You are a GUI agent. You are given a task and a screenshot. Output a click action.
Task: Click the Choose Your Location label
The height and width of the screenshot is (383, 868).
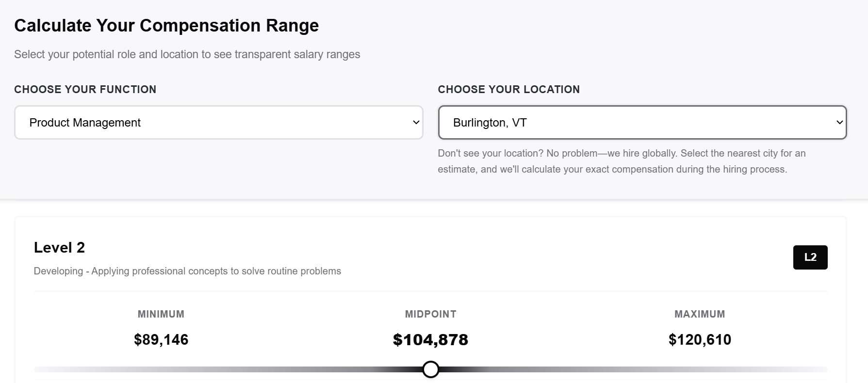click(x=508, y=89)
